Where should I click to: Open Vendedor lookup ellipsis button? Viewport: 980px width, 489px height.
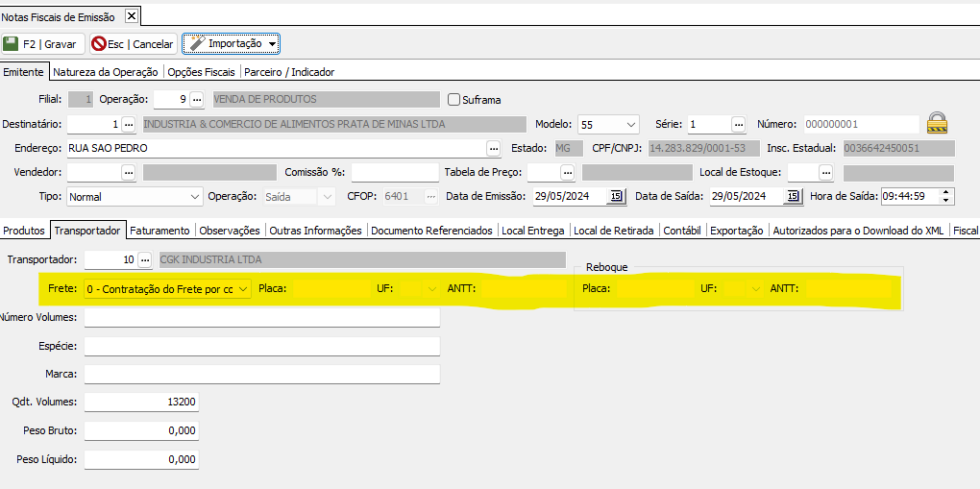(x=129, y=172)
